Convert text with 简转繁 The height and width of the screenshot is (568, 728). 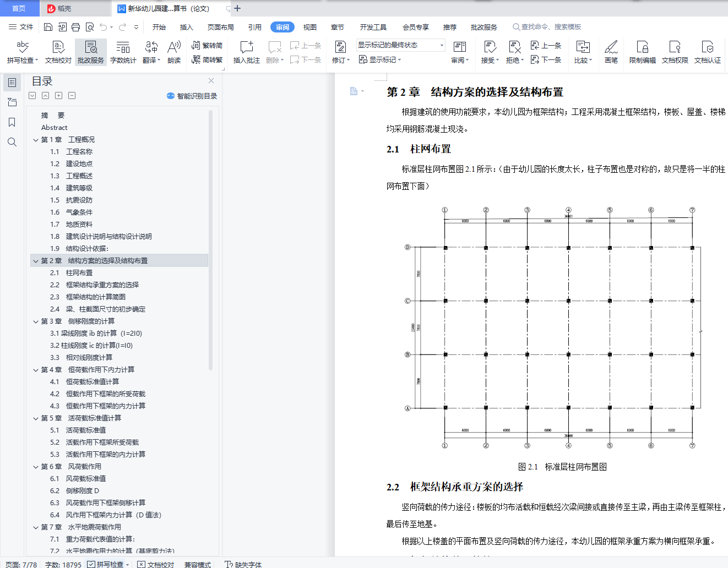[207, 59]
